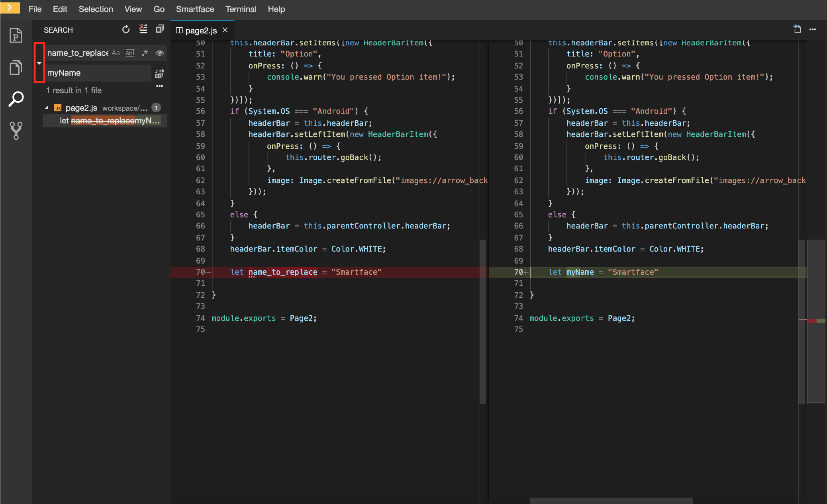
Task: Collapse all search results
Action: (x=160, y=29)
